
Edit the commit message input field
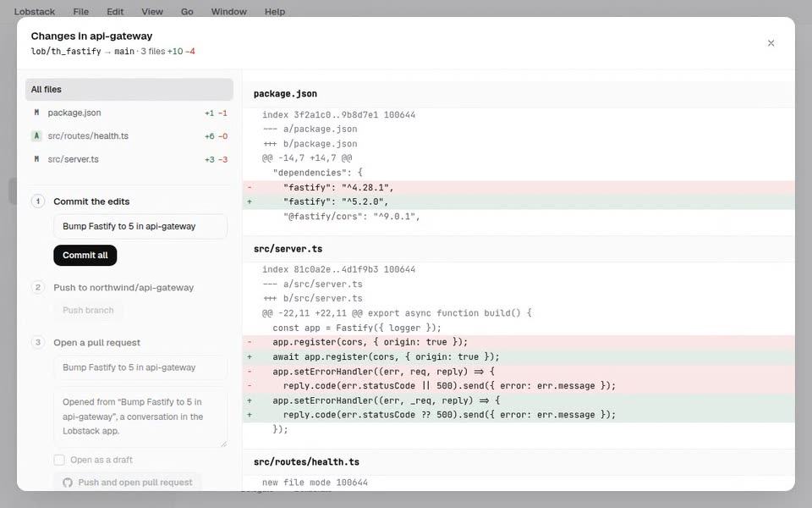pos(140,226)
